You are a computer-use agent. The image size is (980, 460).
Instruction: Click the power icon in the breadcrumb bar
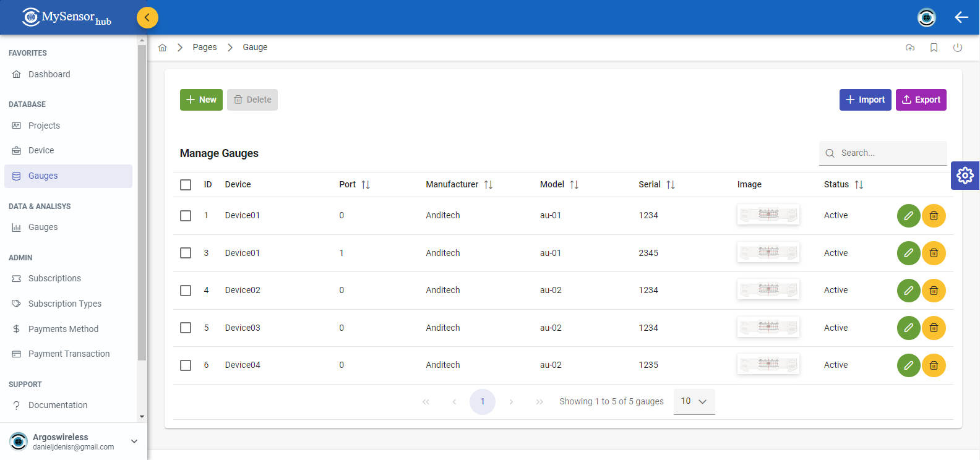click(x=957, y=48)
